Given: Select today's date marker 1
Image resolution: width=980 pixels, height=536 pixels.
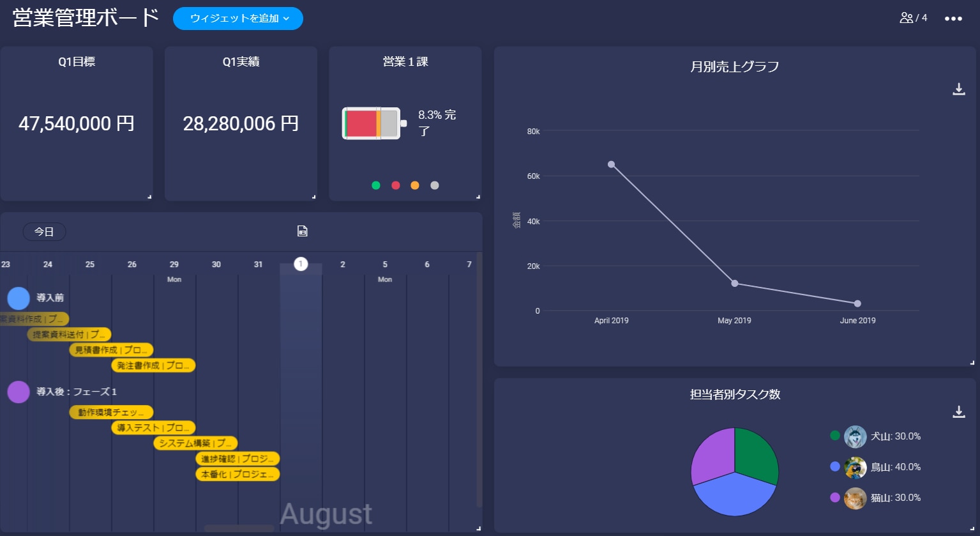Looking at the screenshot, I should click(x=301, y=264).
